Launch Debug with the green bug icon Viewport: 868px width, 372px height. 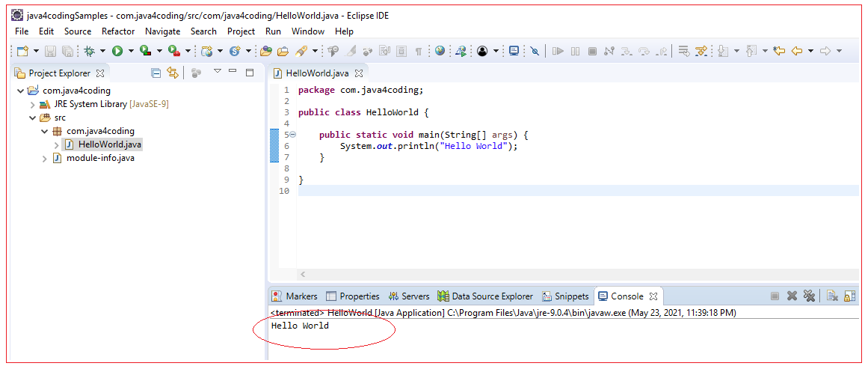pos(89,51)
